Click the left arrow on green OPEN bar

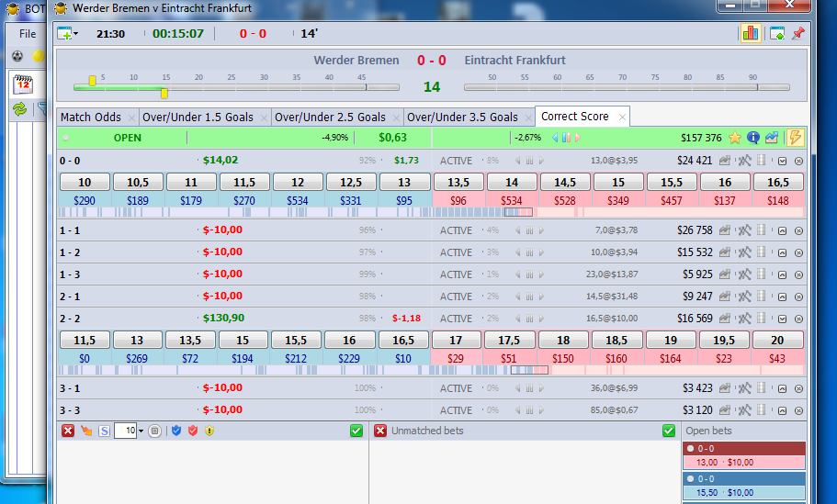(x=555, y=138)
